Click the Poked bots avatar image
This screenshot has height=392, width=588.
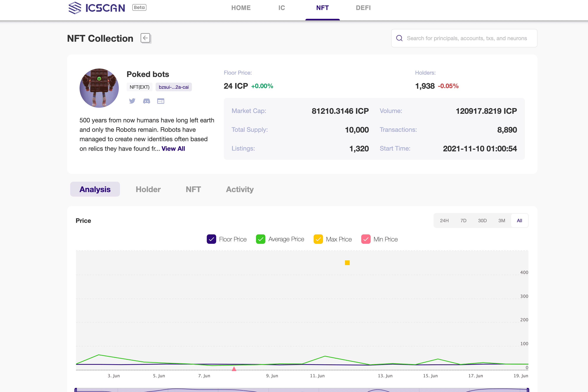pos(99,88)
